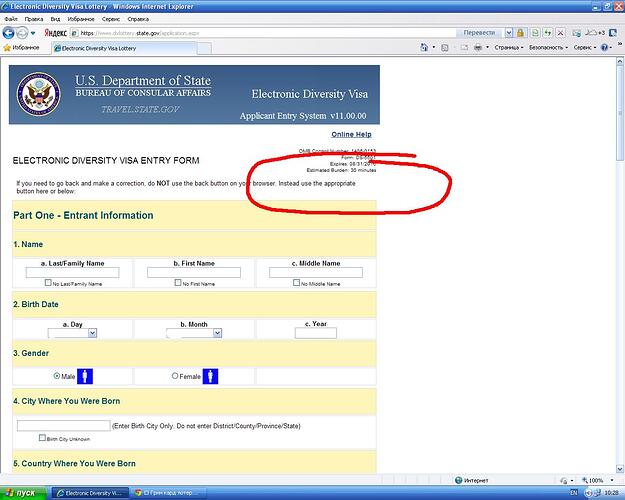Click the green Refresh arrows icon
The height and width of the screenshot is (500, 625).
[548, 33]
